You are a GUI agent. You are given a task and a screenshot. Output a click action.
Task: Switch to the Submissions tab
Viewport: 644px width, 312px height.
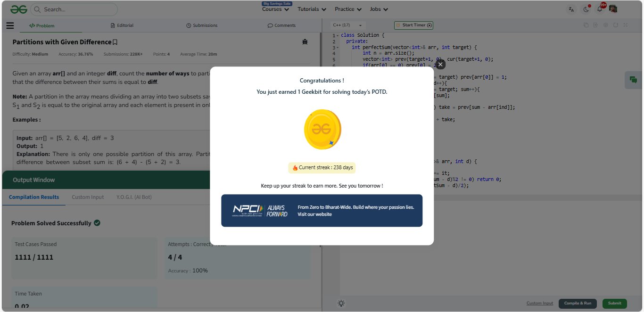[202, 25]
